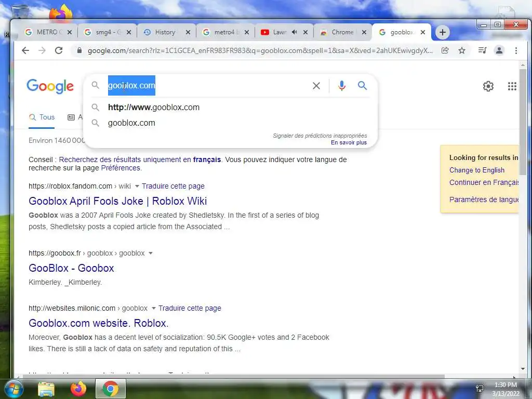The image size is (532, 399).
Task: Switch to the History tab
Action: coord(166,32)
